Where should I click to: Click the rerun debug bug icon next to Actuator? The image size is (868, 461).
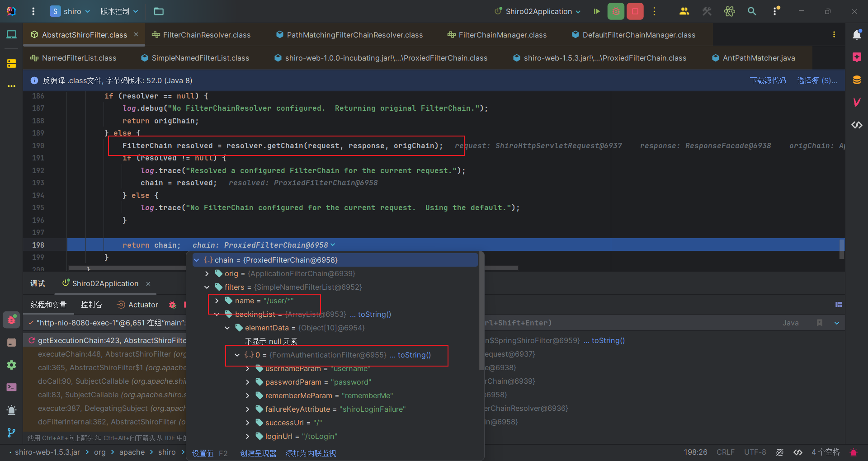point(172,305)
